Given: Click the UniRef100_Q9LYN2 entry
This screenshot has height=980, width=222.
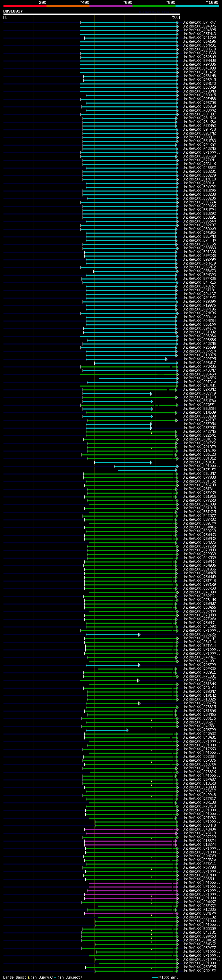Looking at the screenshot, I should pos(199,133).
